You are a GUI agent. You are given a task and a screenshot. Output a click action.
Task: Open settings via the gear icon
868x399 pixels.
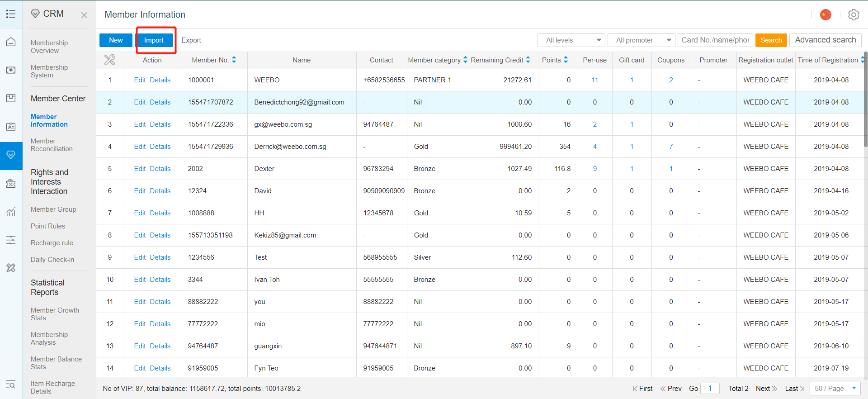854,14
